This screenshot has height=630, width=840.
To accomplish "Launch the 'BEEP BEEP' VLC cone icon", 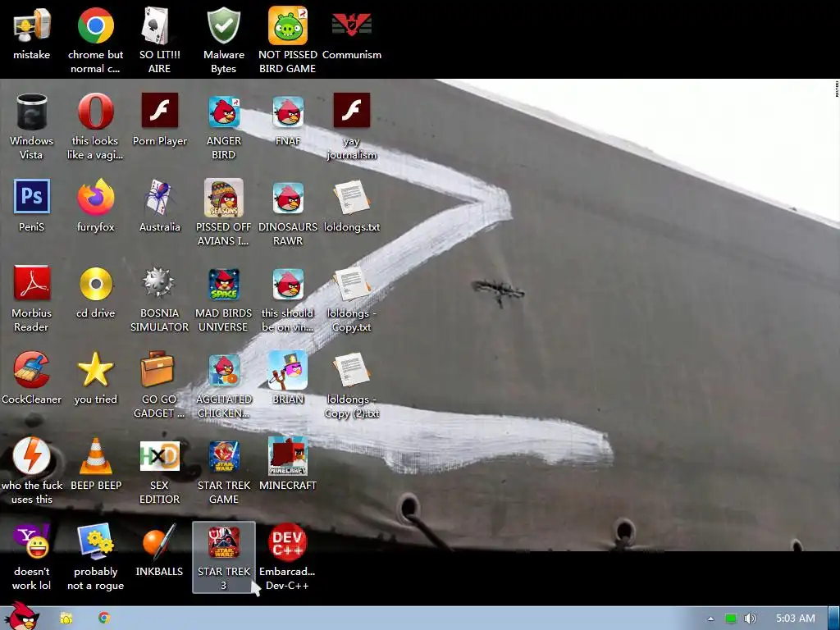I will point(95,456).
